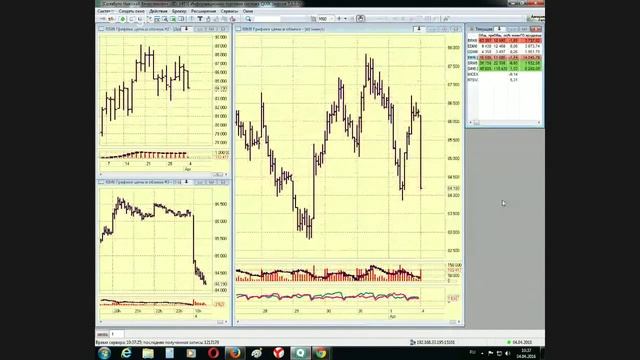The height and width of the screenshot is (360, 640).
Task: Select the second red highlighted quotes row
Action: pos(504,58)
